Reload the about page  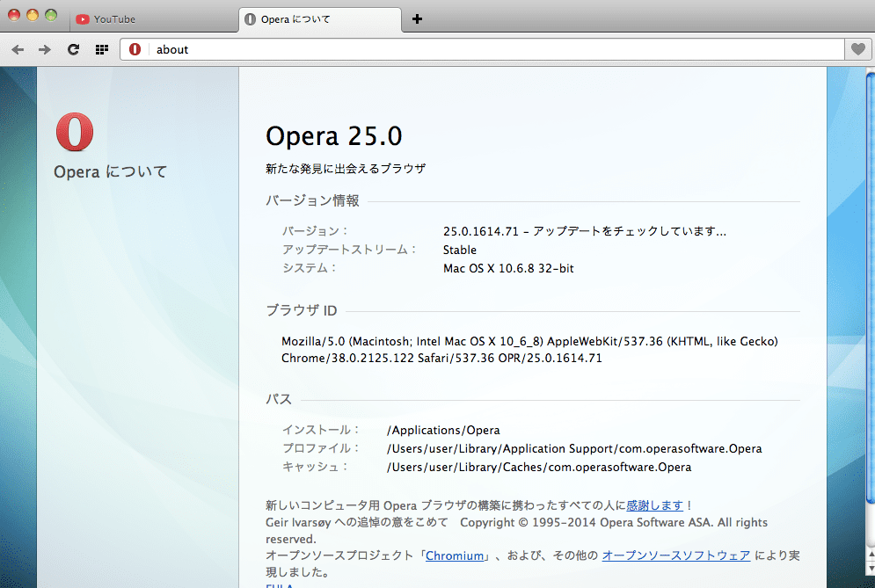tap(73, 49)
